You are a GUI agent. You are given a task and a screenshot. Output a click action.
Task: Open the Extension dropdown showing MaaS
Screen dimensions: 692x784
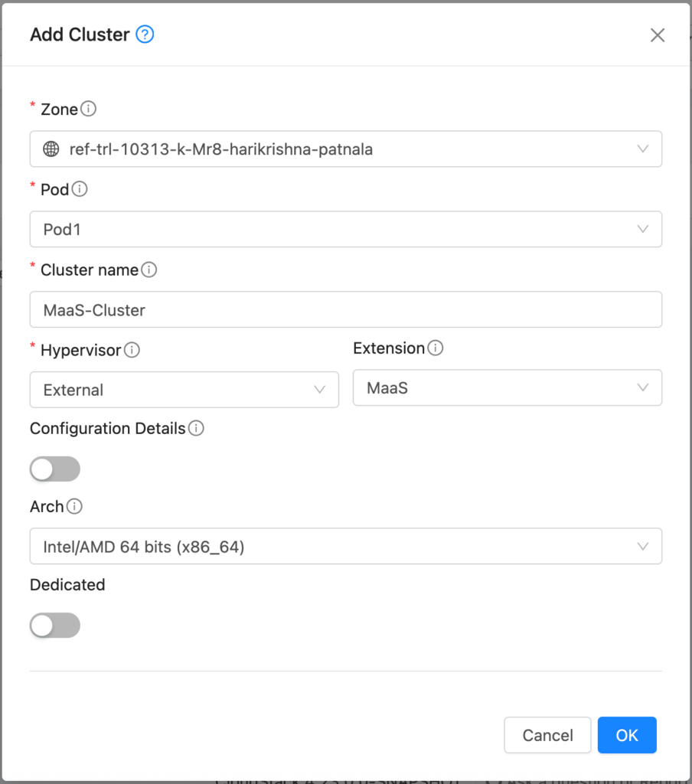pos(508,387)
